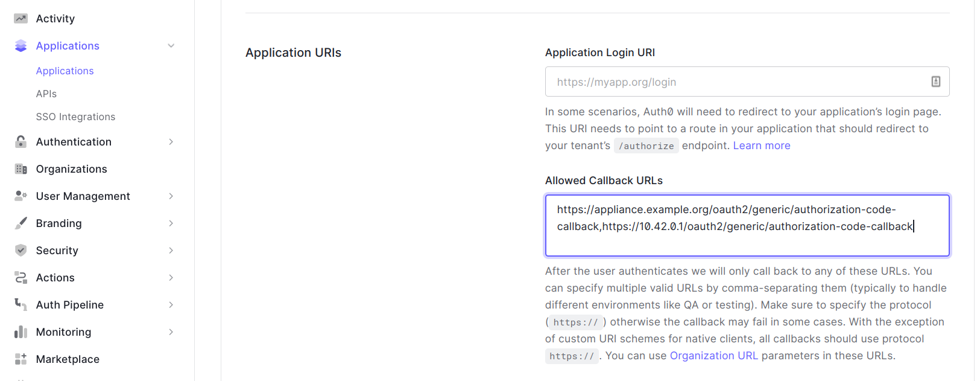980x381 pixels.
Task: Click the Organizations building icon
Action: pos(21,169)
